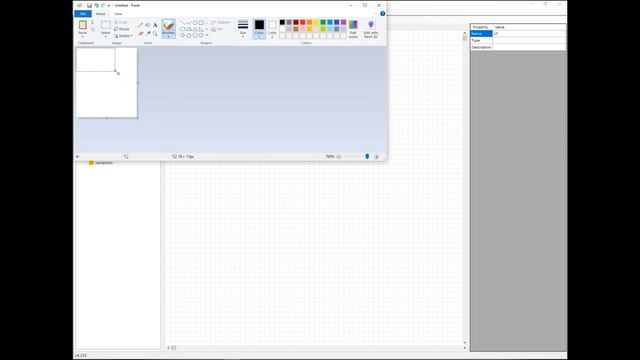Click the Size line thickness icon
640x360 pixels.
coord(243,25)
